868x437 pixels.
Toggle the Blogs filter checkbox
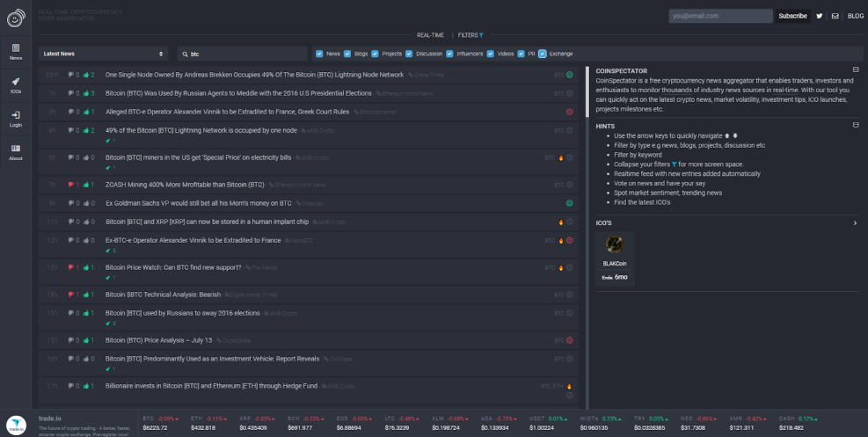347,54
